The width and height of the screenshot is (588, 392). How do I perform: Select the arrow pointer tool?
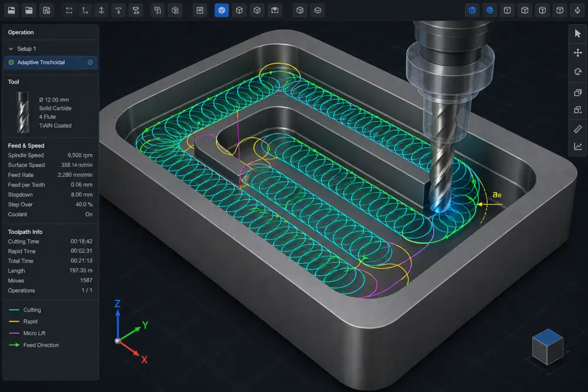(578, 33)
